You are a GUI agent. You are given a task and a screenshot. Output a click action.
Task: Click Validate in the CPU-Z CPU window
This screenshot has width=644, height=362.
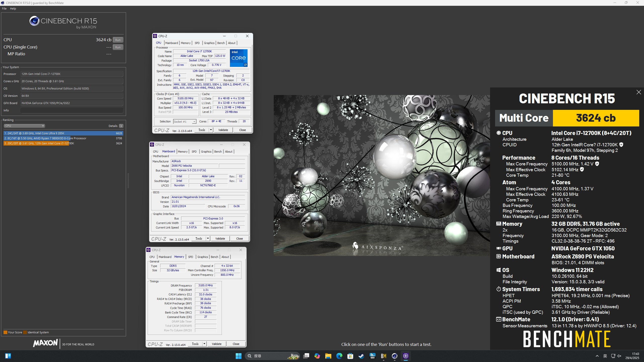pyautogui.click(x=223, y=130)
